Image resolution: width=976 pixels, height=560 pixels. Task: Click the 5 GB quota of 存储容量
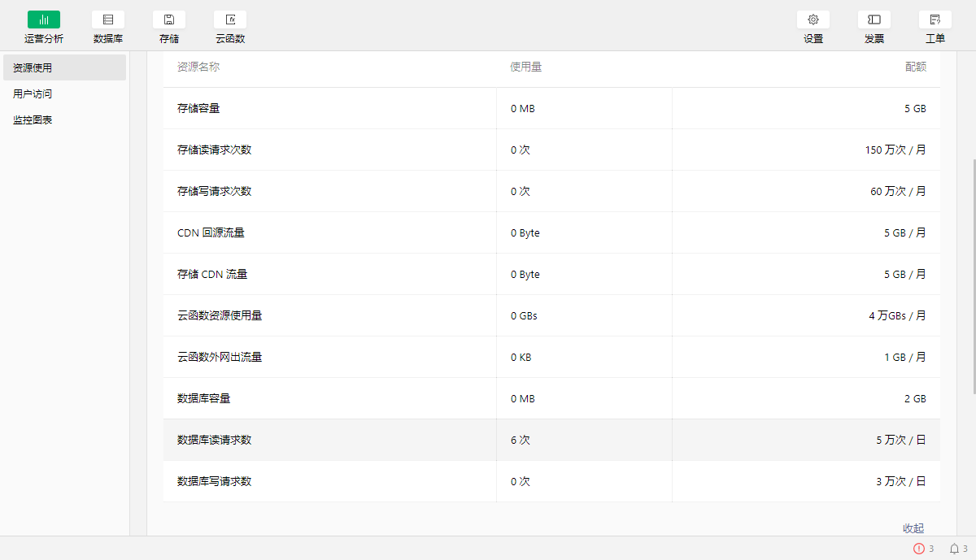(x=915, y=108)
